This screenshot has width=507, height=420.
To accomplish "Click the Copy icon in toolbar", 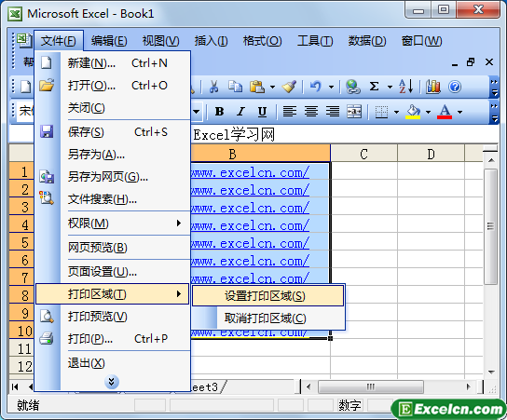I will 235,87.
